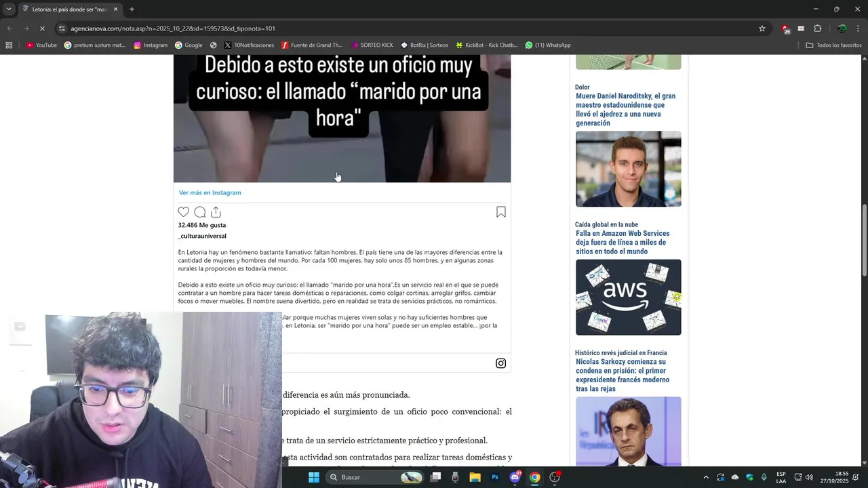
Task: Open the YouTube bookmark
Action: point(41,45)
